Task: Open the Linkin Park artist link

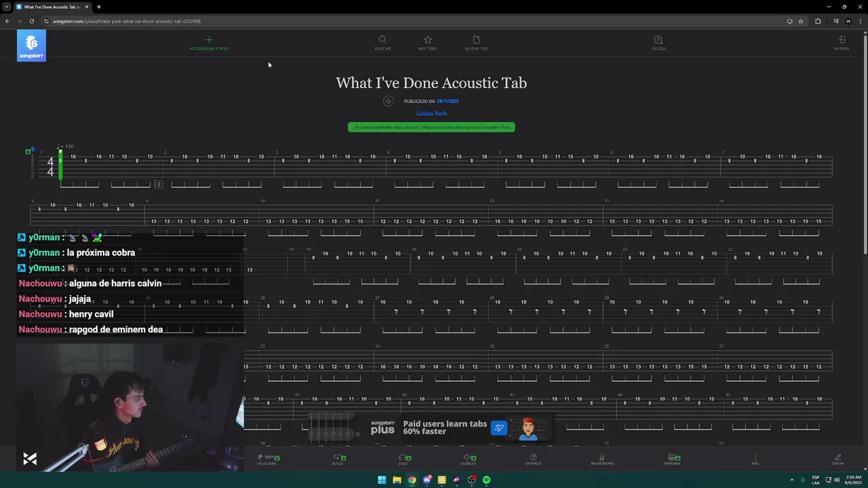Action: point(431,113)
